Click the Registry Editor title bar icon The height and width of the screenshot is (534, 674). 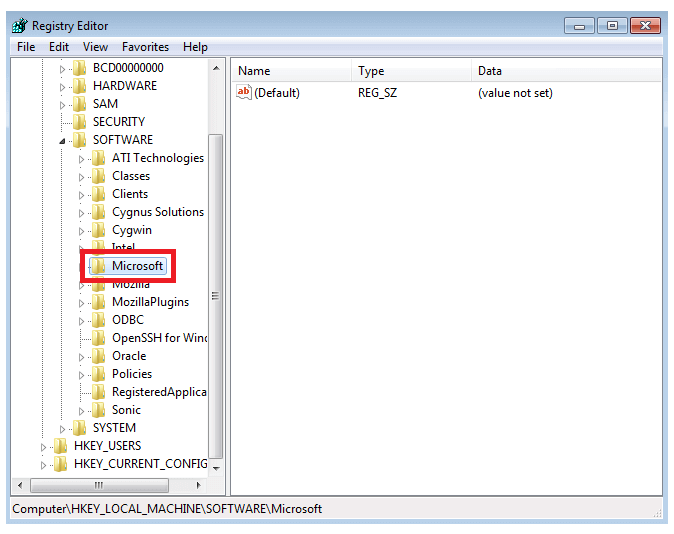coord(20,25)
